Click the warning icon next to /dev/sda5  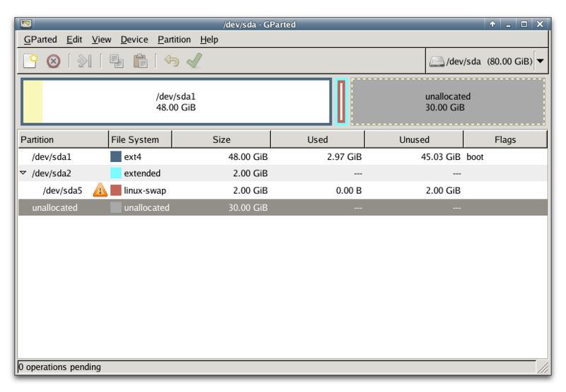coord(100,190)
